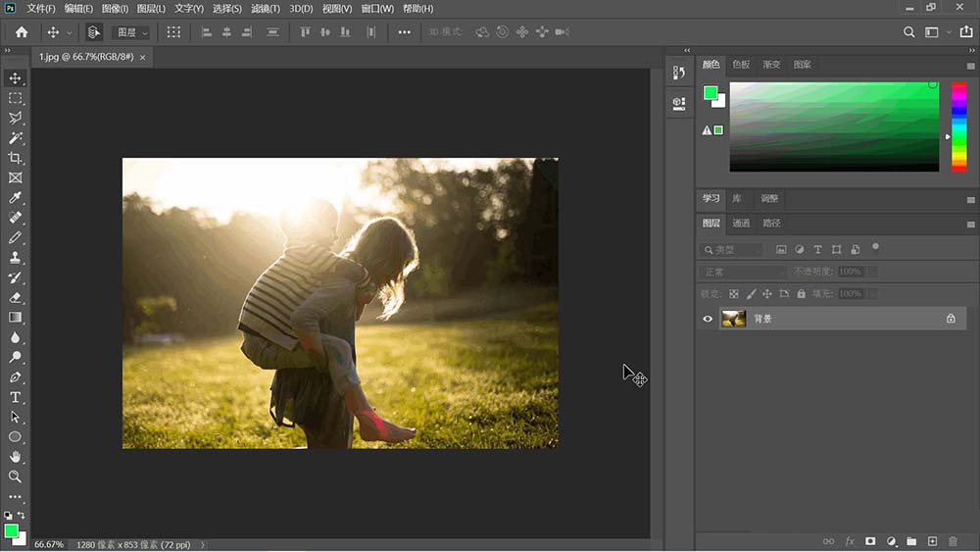Screen dimensions: 980x552
Task: Open the 图层 auto-select dropdown
Action: tap(132, 32)
